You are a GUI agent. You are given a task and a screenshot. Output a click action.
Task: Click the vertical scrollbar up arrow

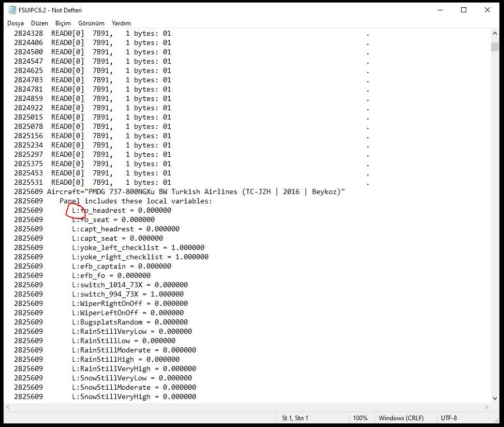(x=495, y=33)
